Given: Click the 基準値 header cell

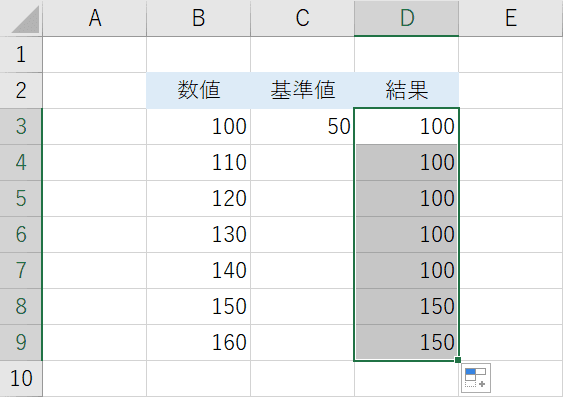Looking at the screenshot, I should coord(302,90).
